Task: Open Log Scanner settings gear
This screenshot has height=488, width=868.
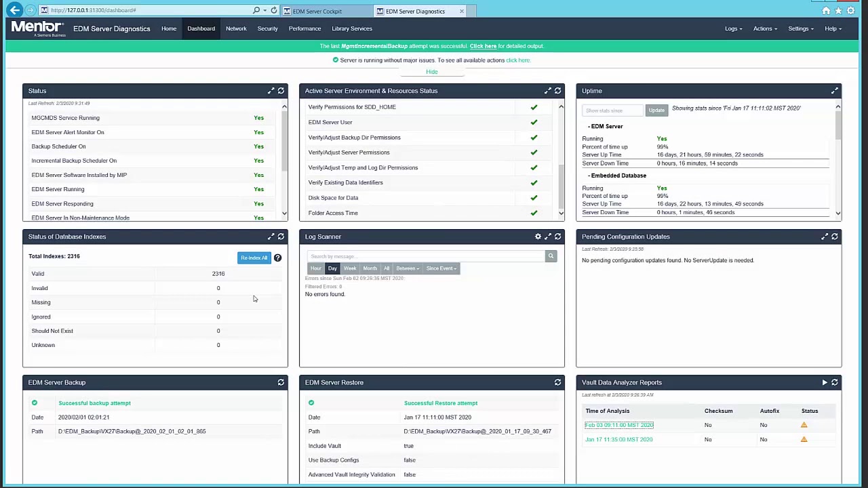Action: click(538, 237)
